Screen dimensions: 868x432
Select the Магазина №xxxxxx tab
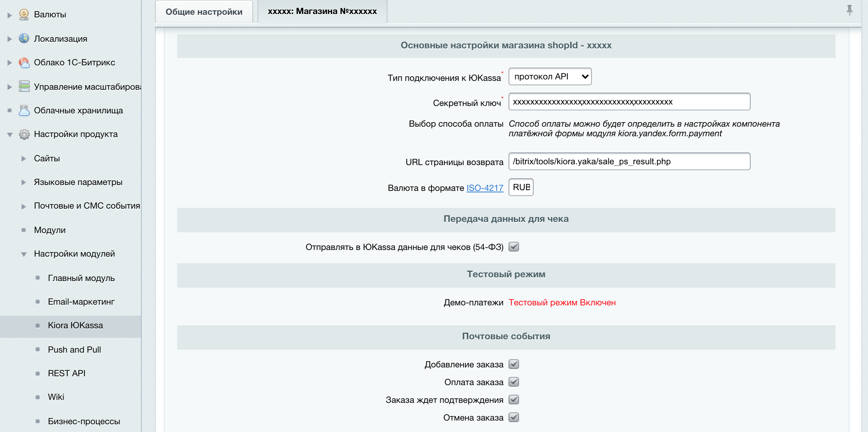click(322, 11)
